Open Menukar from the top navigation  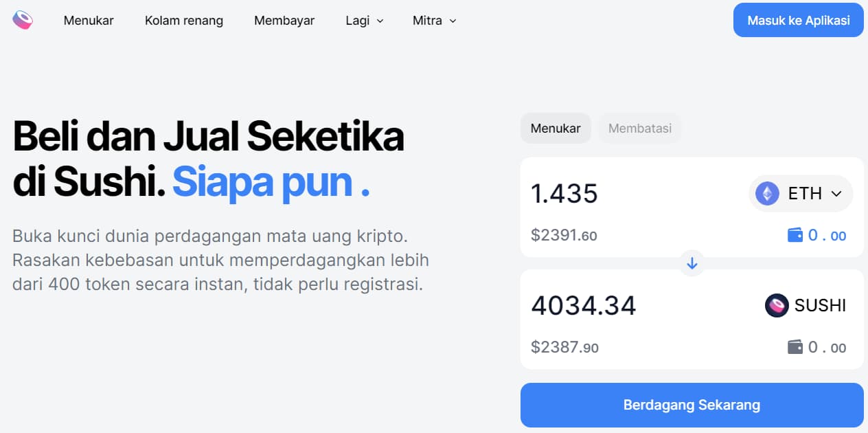tap(89, 21)
